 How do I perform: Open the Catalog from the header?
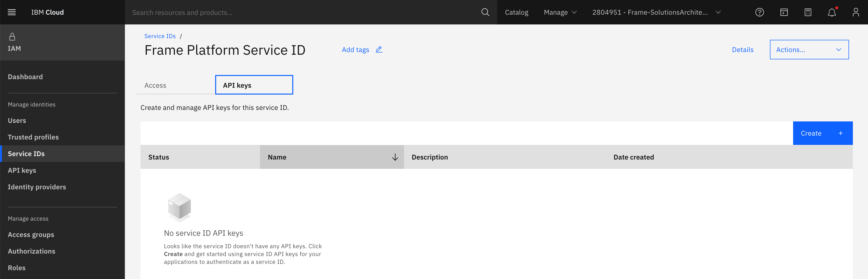coord(516,12)
